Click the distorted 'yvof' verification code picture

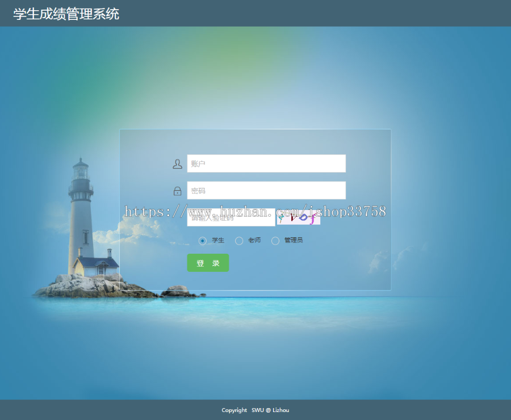pyautogui.click(x=298, y=217)
